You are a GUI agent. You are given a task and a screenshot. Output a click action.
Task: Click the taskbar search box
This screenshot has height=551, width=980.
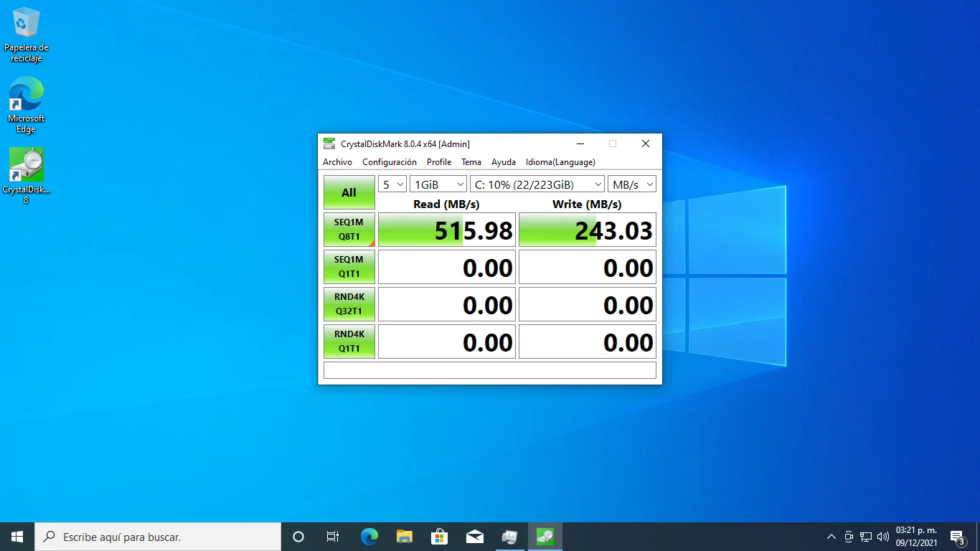pos(158,537)
